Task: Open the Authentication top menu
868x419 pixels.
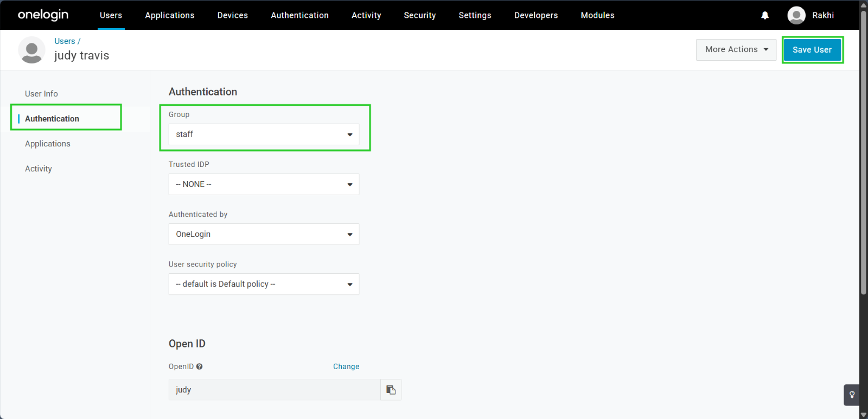Action: 300,15
